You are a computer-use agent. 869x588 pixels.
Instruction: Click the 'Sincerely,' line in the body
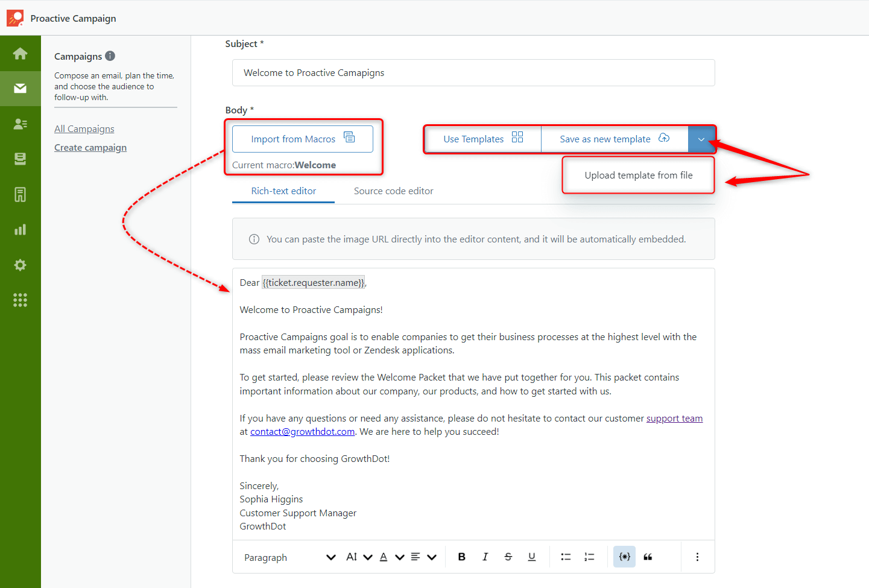pyautogui.click(x=259, y=486)
